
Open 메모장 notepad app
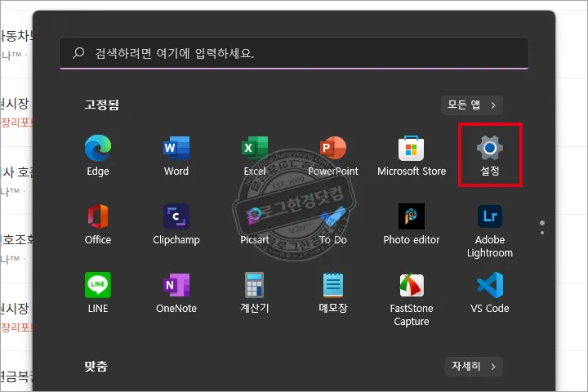coord(333,292)
